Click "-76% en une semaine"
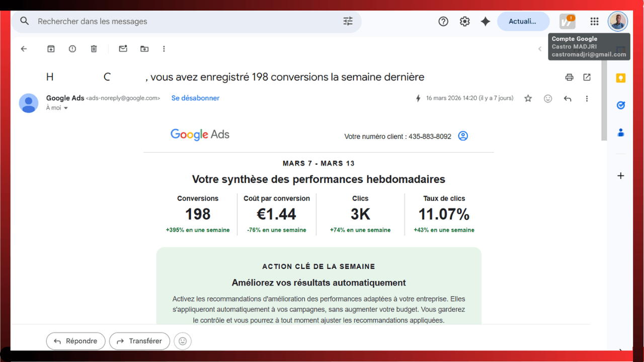 (x=277, y=230)
